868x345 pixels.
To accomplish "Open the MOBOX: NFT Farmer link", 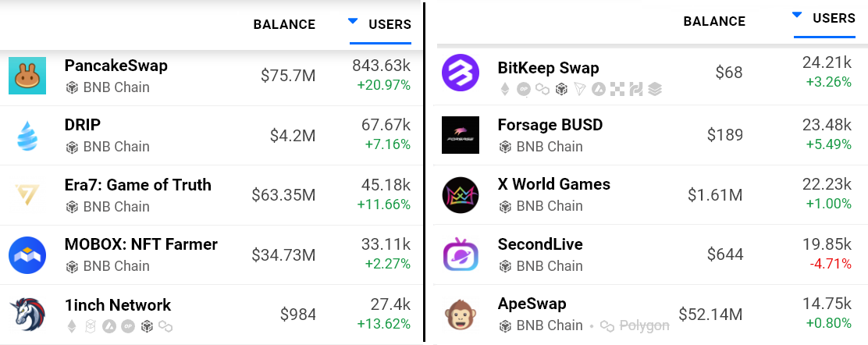I will (x=141, y=245).
